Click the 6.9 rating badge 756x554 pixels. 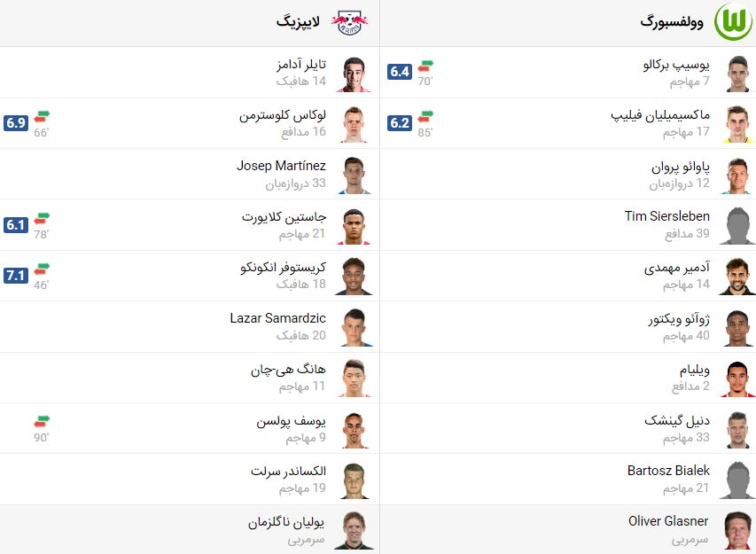click(16, 123)
